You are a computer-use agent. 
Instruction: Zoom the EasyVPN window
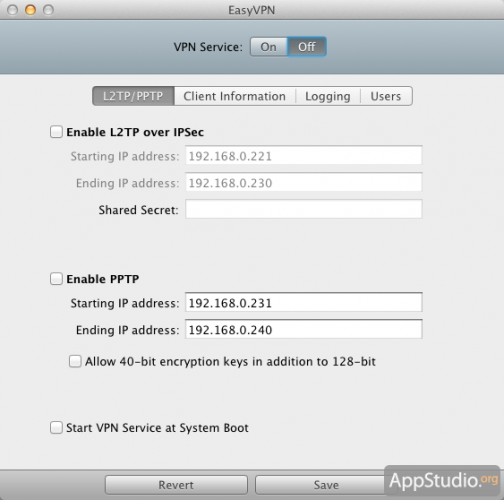pos(48,10)
